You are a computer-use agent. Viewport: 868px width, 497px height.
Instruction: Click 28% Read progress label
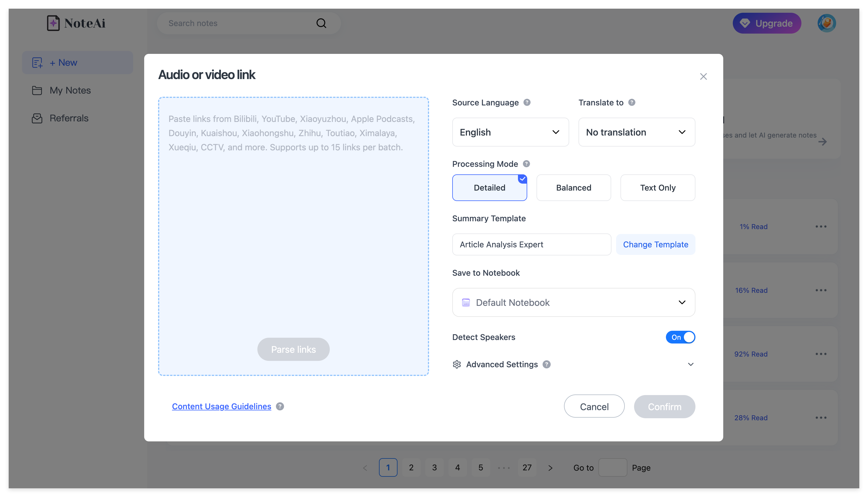click(751, 418)
